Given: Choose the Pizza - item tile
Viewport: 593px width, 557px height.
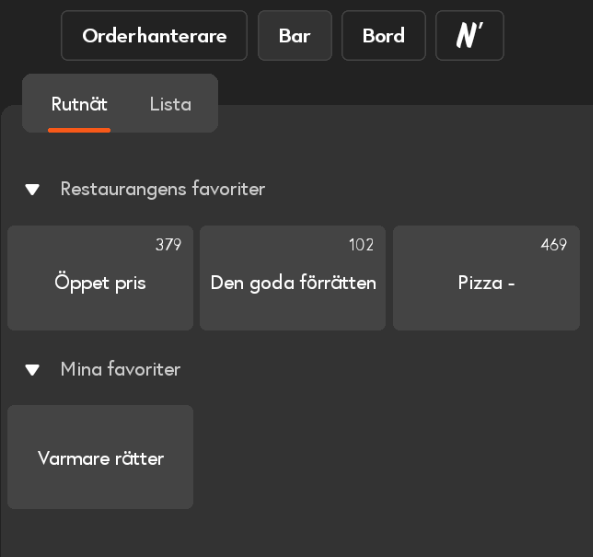Looking at the screenshot, I should coord(486,278).
